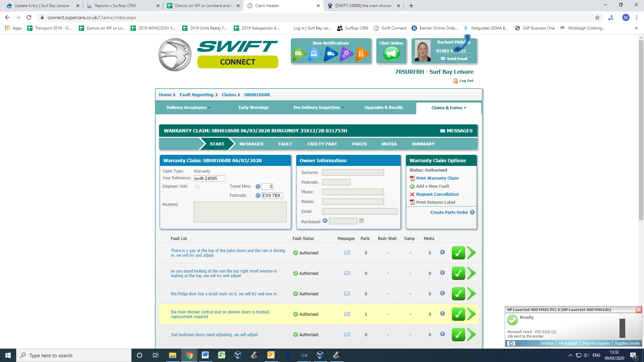Image resolution: width=644 pixels, height=362 pixels.
Task: Click green checkmark for main shower fault
Action: click(458, 314)
